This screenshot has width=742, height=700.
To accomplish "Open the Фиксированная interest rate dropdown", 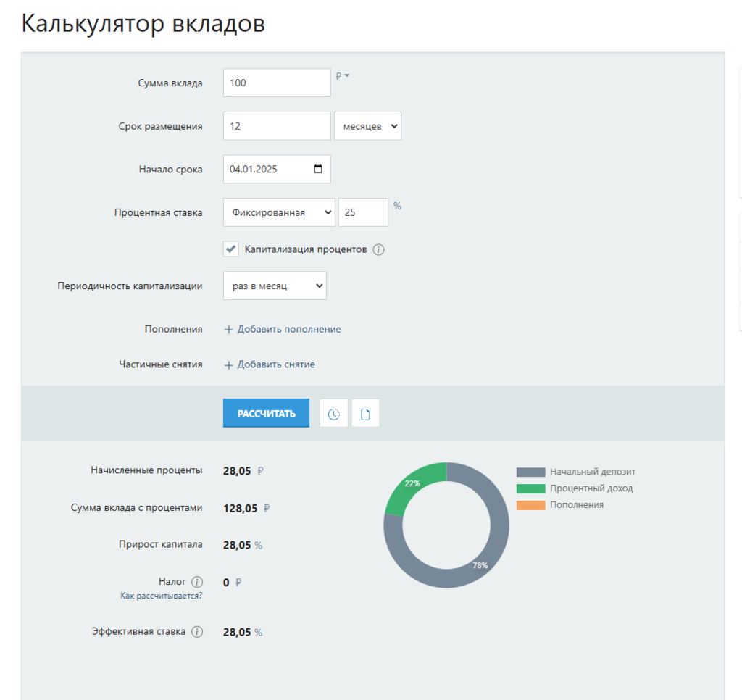I will click(278, 212).
